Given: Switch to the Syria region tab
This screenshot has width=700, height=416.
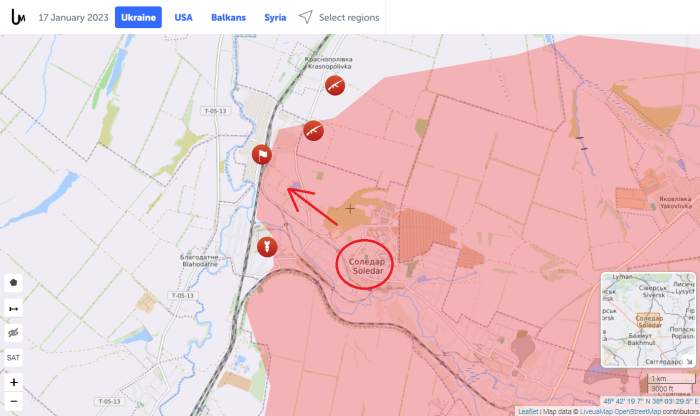Looking at the screenshot, I should pyautogui.click(x=275, y=17).
